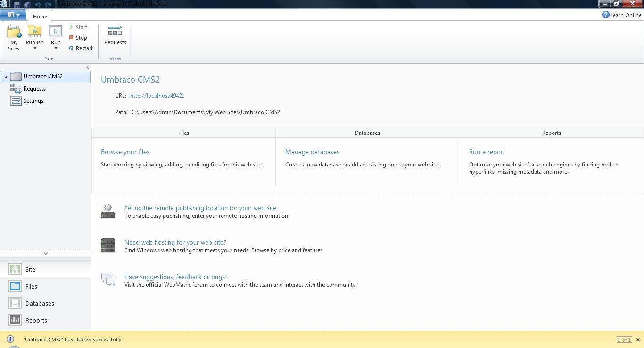
Task: Switch to the Files workspace
Action: [x=45, y=286]
